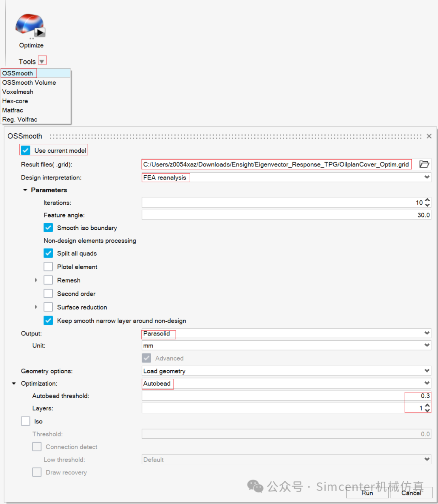Click the Layers value field
The height and width of the screenshot is (504, 438).
[x=283, y=408]
